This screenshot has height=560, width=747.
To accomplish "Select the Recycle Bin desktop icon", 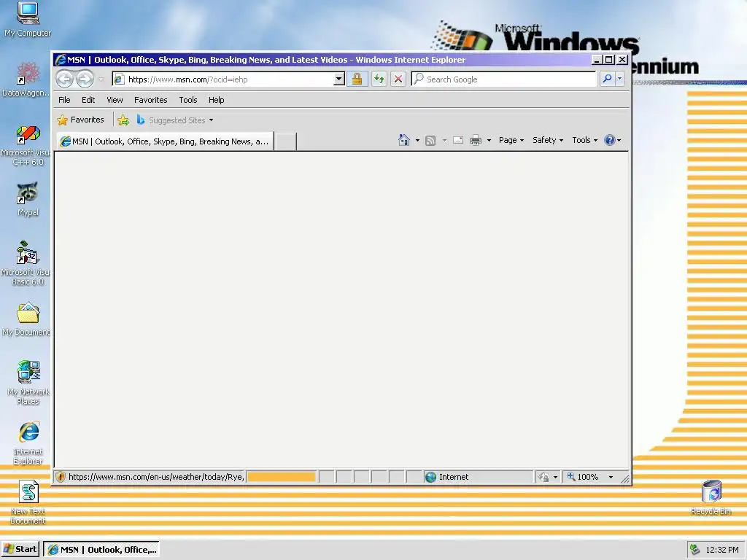I will [711, 497].
